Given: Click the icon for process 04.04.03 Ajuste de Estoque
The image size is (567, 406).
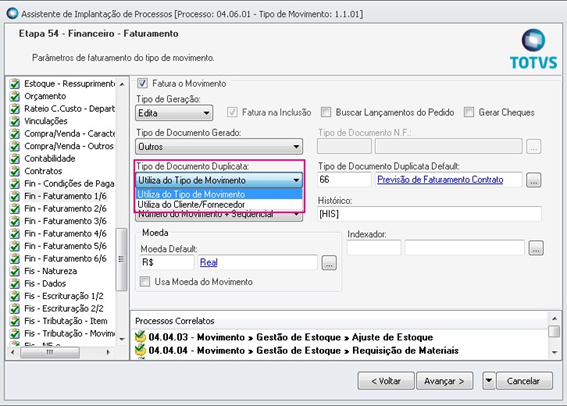Looking at the screenshot, I should tap(140, 337).
